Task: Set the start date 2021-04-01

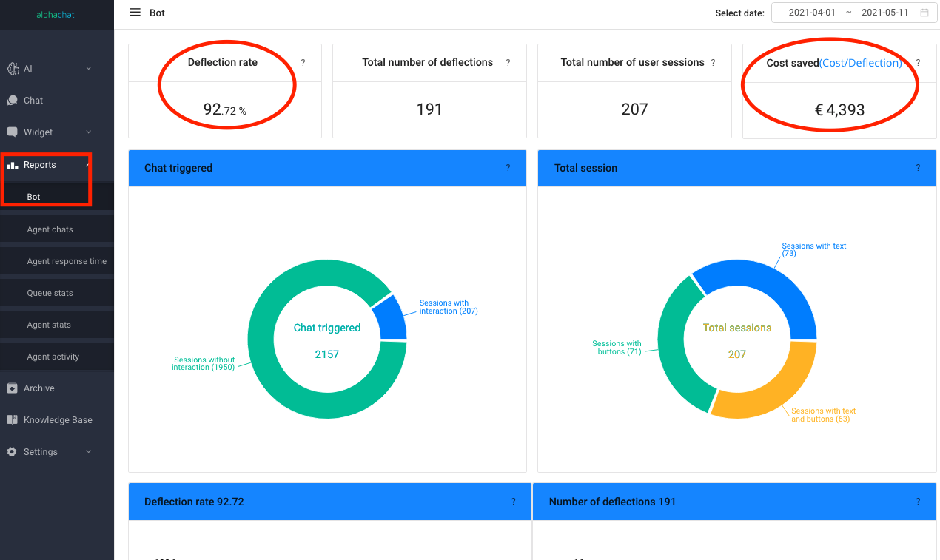Action: coord(812,13)
